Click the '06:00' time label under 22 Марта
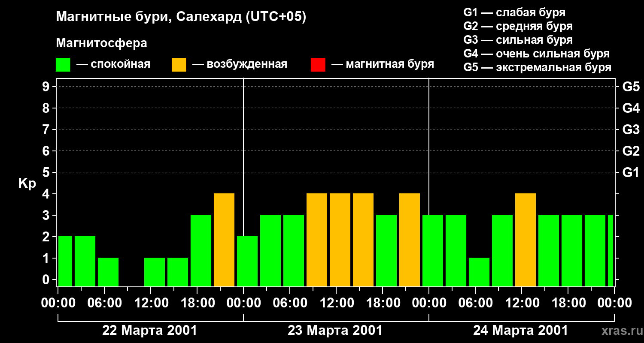Screen dimensions: 644x343 click(x=104, y=303)
